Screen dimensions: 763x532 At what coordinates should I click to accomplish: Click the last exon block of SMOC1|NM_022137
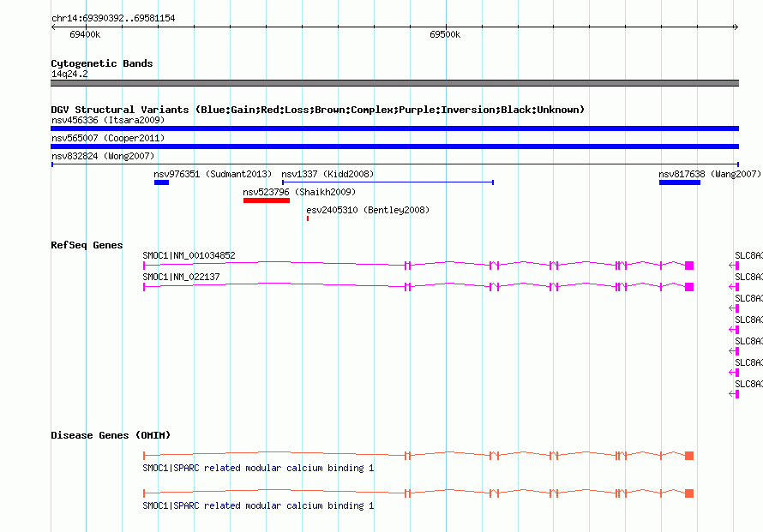[689, 287]
